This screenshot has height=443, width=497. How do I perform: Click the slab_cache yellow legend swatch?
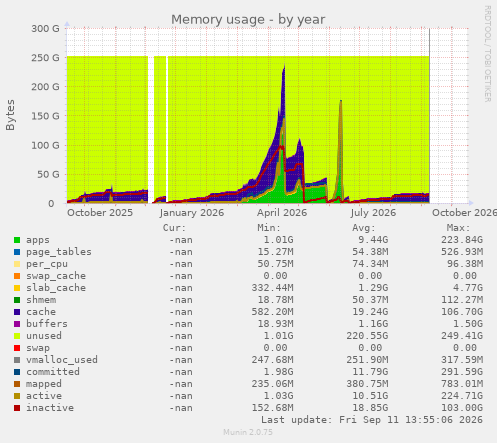point(17,288)
